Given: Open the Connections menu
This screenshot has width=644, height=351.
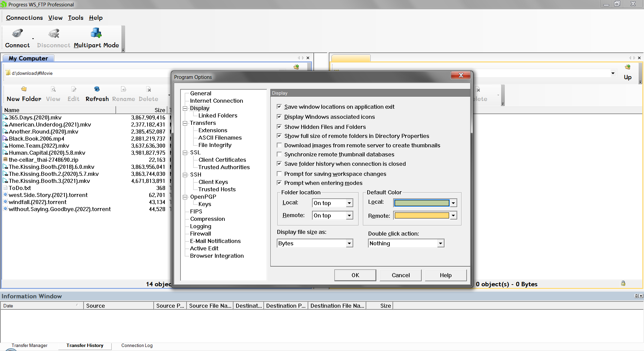Looking at the screenshot, I should coord(24,18).
